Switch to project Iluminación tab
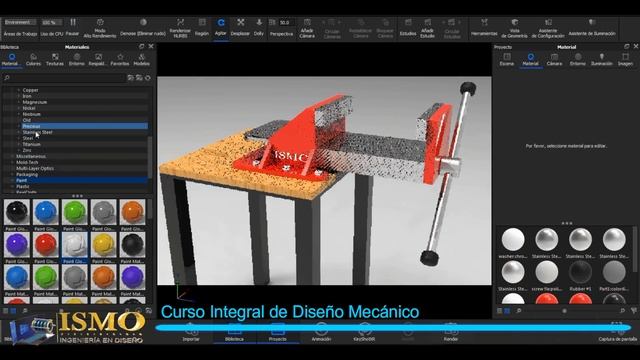This screenshot has height=360, width=640. (x=602, y=60)
